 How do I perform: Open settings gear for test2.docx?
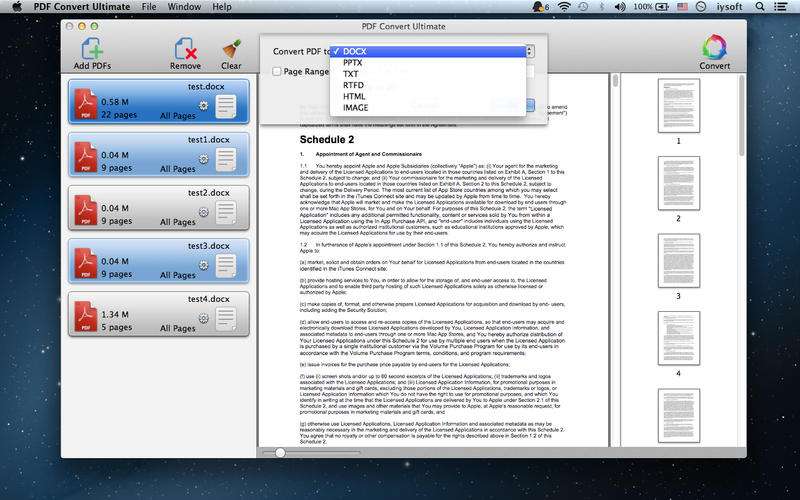203,212
